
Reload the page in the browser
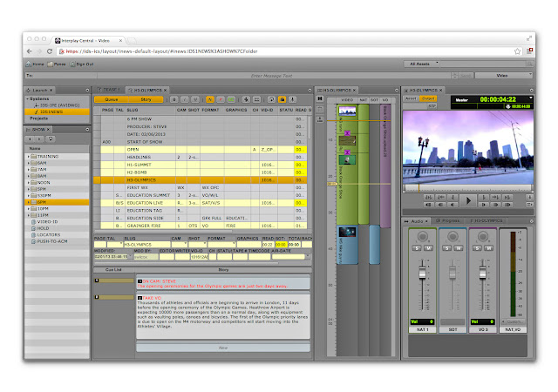[50, 51]
